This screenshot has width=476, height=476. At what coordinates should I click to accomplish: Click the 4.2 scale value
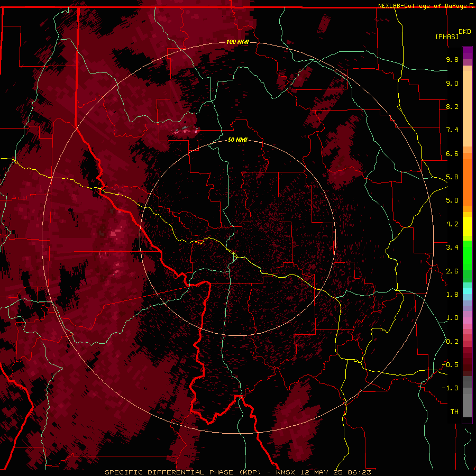452,224
